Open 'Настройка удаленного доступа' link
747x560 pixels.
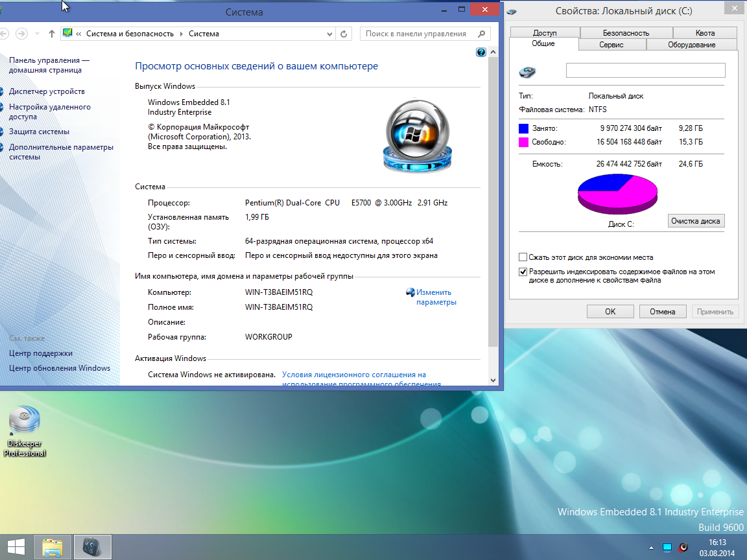click(x=49, y=112)
